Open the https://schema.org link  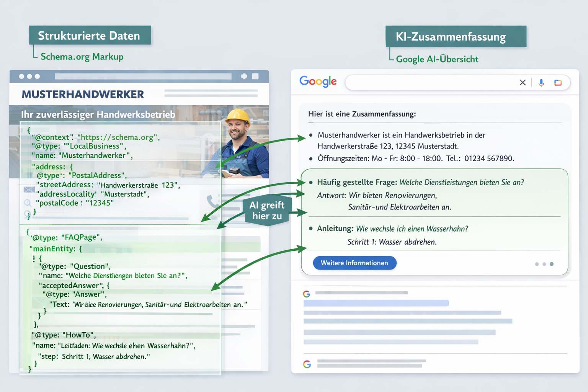[x=117, y=137]
